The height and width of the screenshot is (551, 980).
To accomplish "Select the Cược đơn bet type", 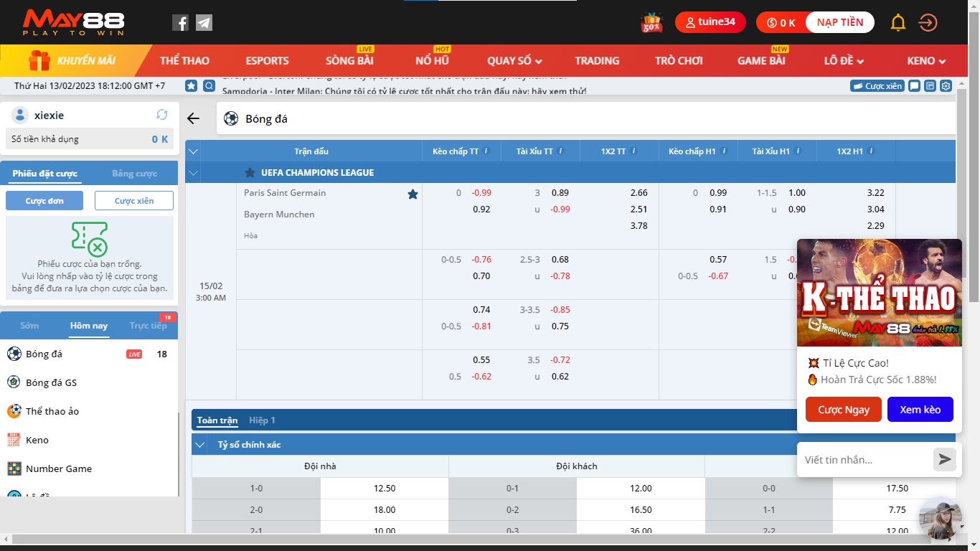I will [x=44, y=201].
